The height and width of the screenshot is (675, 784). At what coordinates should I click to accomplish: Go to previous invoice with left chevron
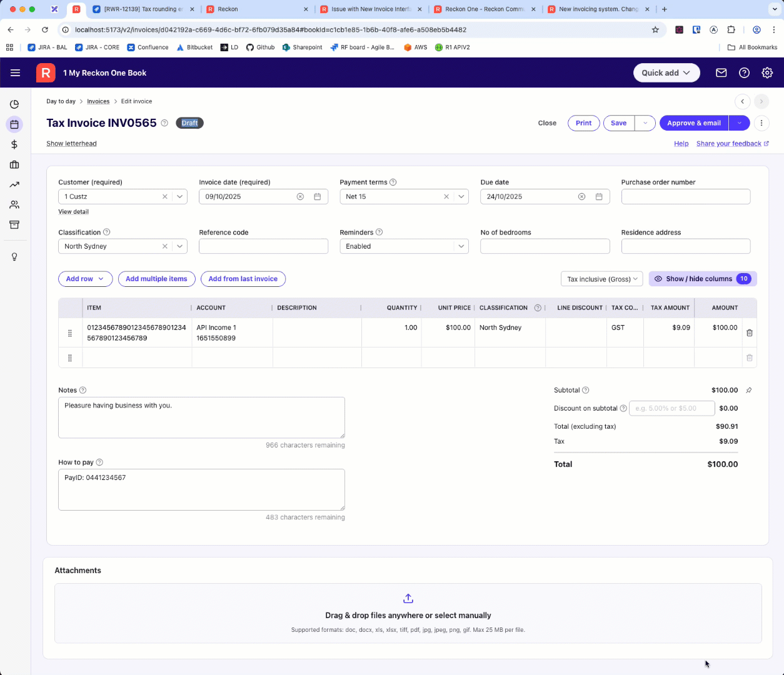click(x=742, y=101)
